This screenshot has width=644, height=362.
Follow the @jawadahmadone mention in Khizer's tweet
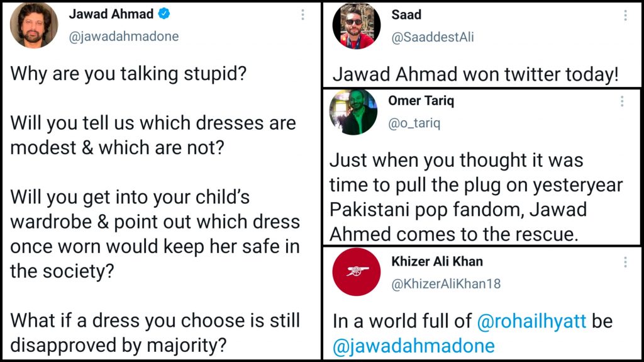tap(413, 346)
